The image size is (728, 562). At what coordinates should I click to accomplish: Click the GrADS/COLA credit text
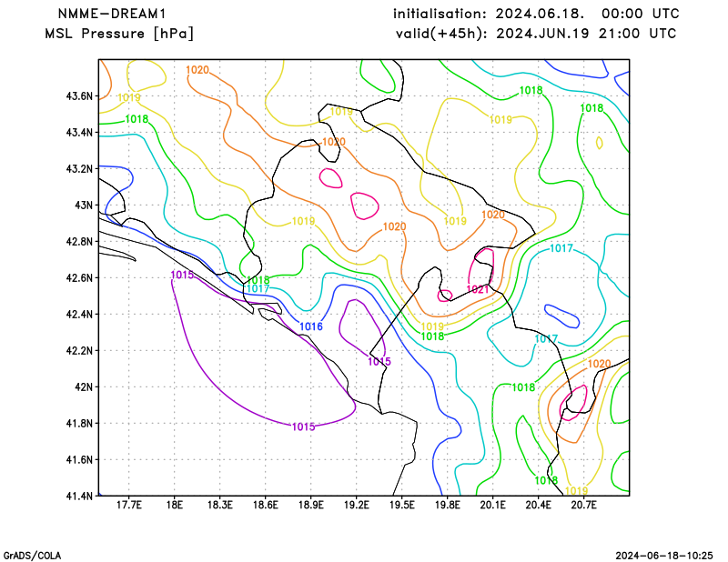[x=32, y=556]
